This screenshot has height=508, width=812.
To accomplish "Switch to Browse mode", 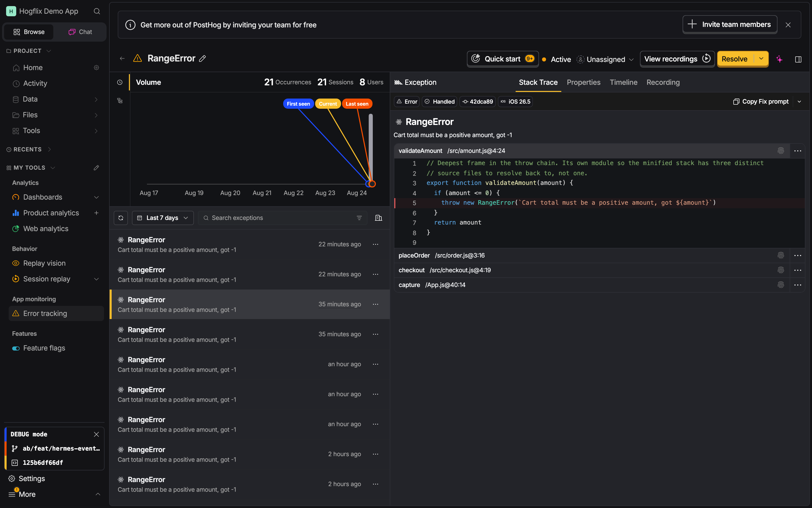I will tap(29, 32).
